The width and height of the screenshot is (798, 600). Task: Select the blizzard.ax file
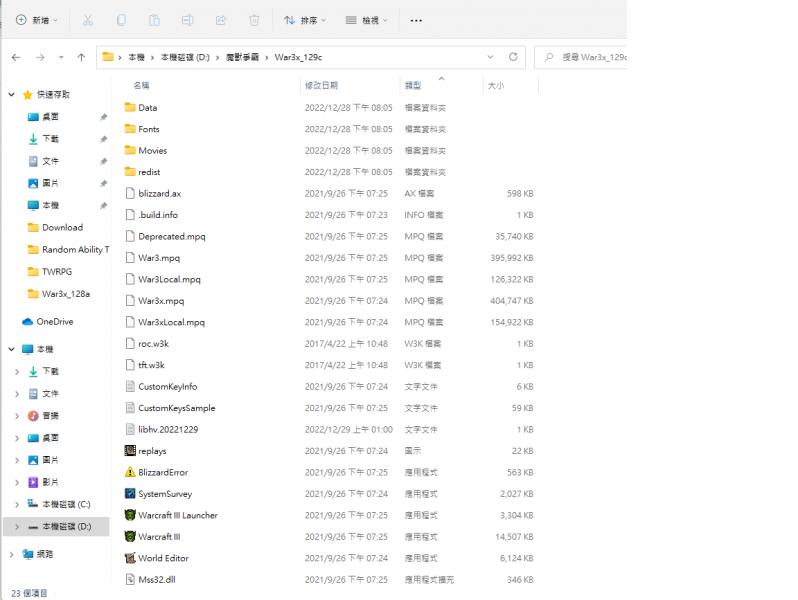tap(159, 193)
